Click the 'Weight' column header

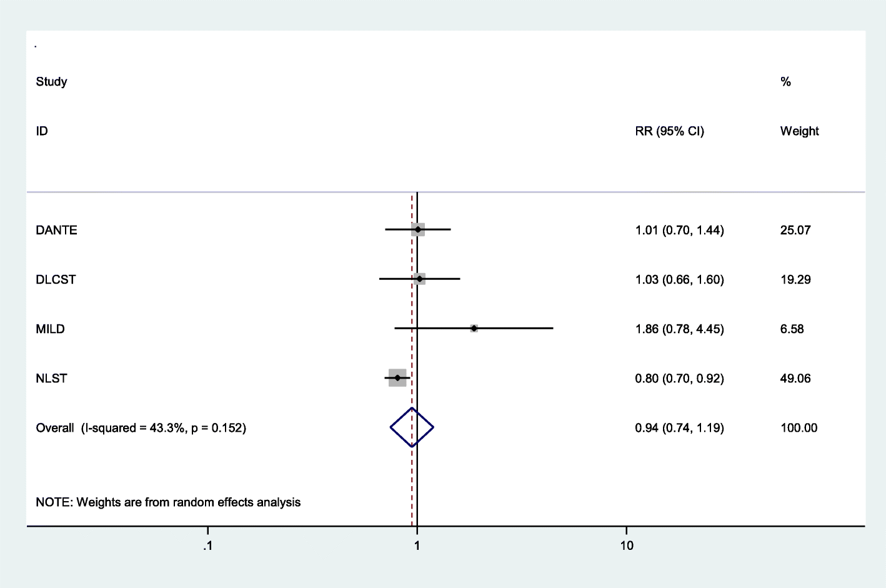tap(799, 131)
